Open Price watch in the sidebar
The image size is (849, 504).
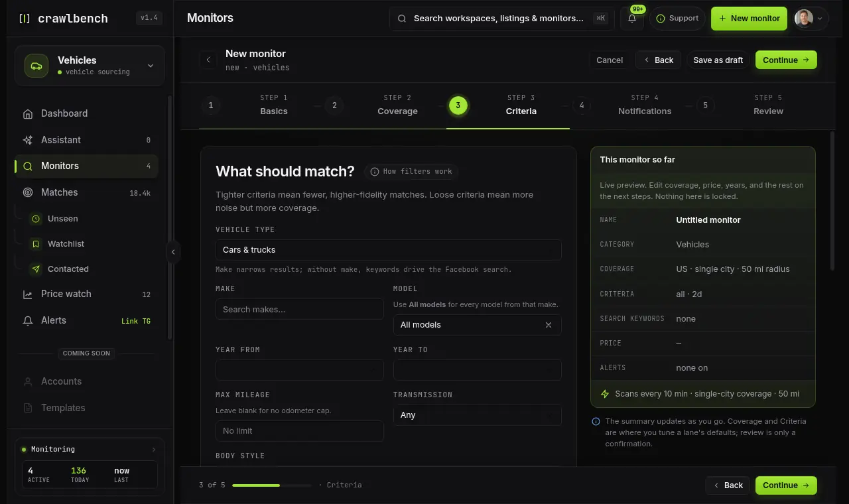click(86, 294)
